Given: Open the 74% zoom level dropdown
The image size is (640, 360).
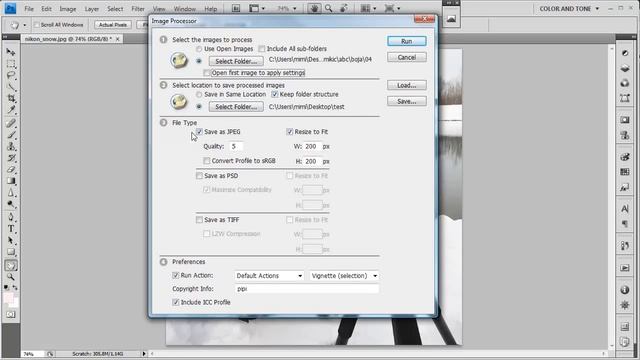Looking at the screenshot, I should (287, 8).
